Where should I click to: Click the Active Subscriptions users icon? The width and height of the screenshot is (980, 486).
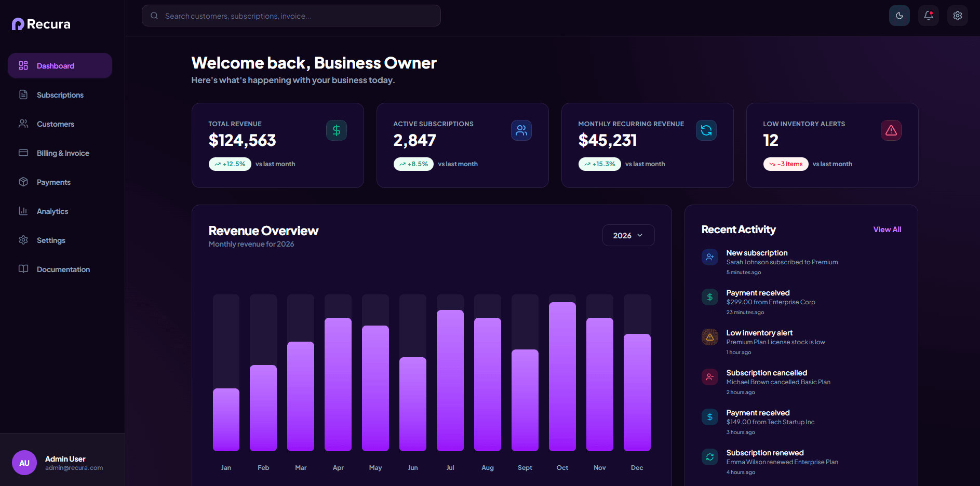point(521,130)
